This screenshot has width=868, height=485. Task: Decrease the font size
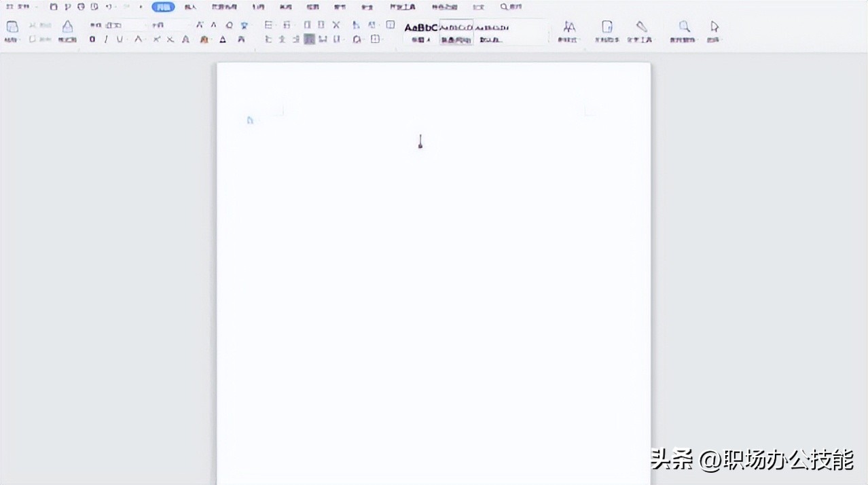[213, 25]
